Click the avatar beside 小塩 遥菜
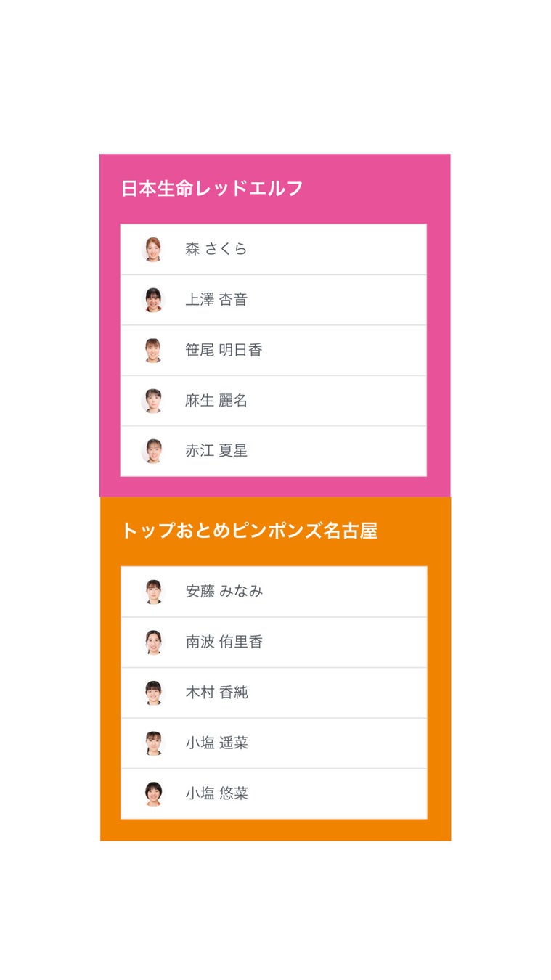The height and width of the screenshot is (980, 551). [x=153, y=743]
